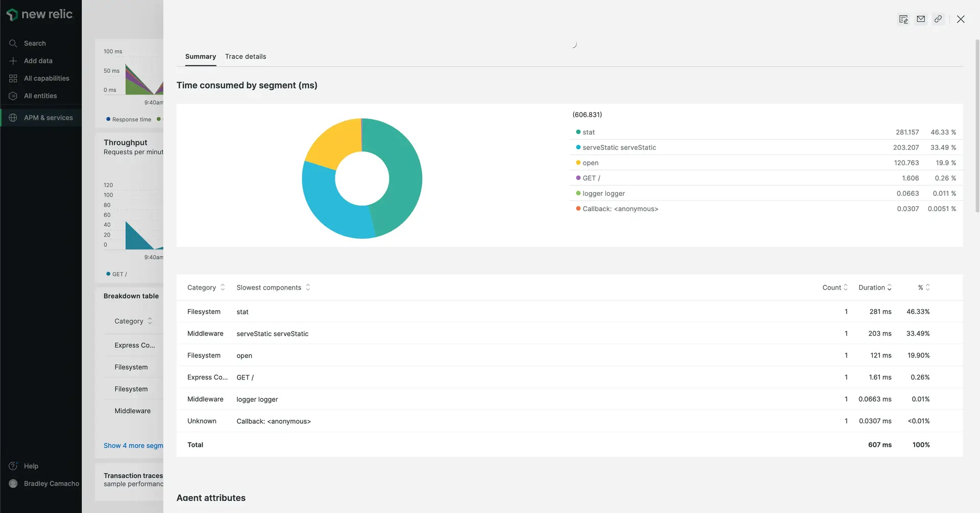980x513 pixels.
Task: Sort table by Category column
Action: click(x=206, y=288)
